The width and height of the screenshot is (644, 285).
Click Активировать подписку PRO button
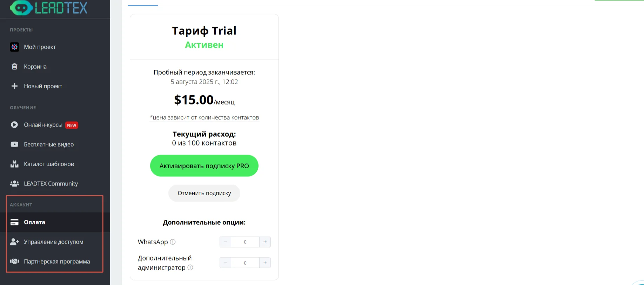[204, 165]
